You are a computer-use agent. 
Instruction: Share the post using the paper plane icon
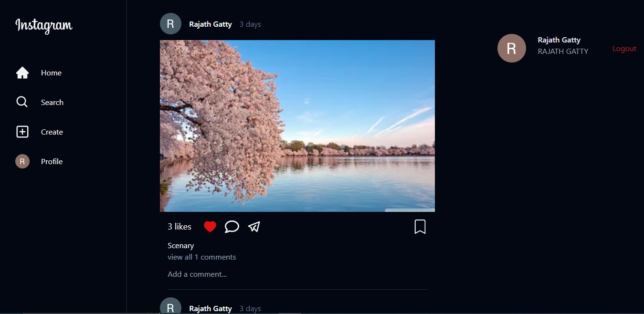point(253,227)
